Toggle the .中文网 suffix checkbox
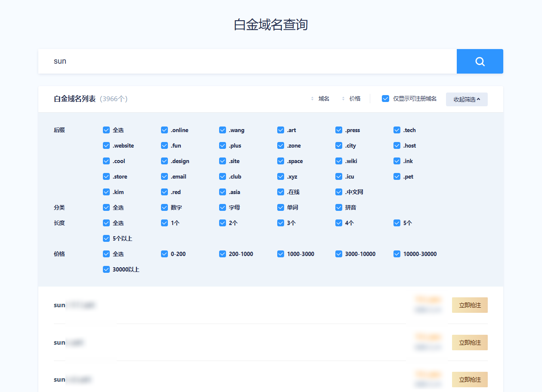 [339, 192]
